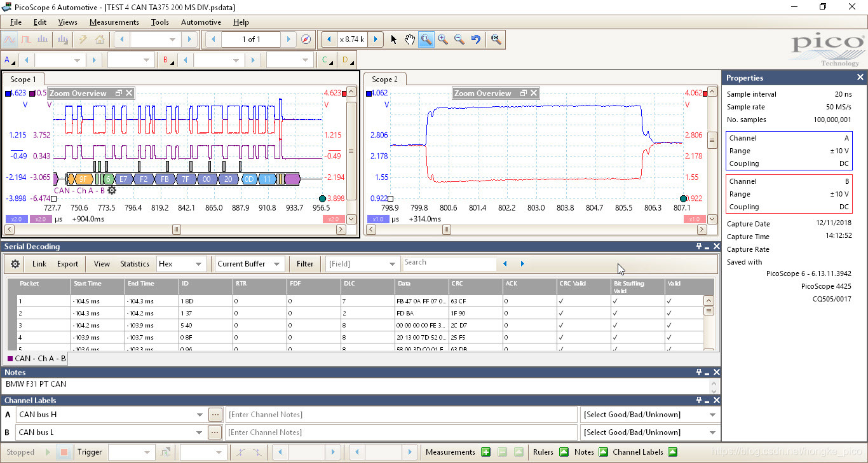Expand CAN bus H label dropdown

[200, 415]
